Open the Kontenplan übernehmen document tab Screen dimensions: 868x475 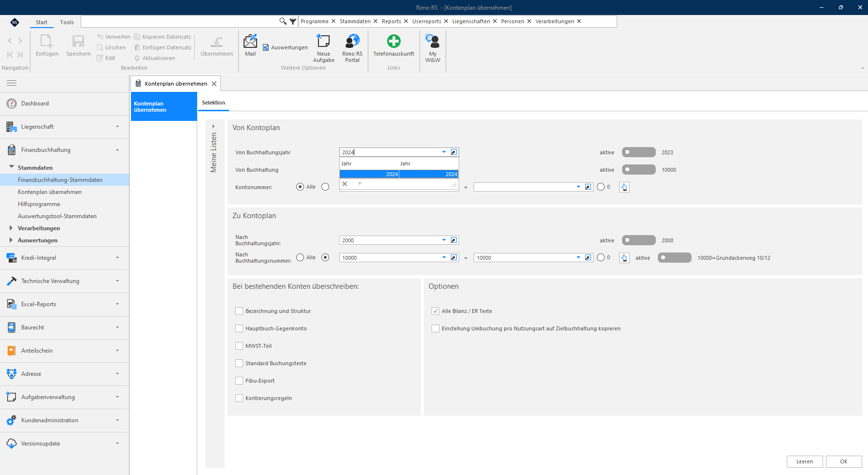pos(176,84)
